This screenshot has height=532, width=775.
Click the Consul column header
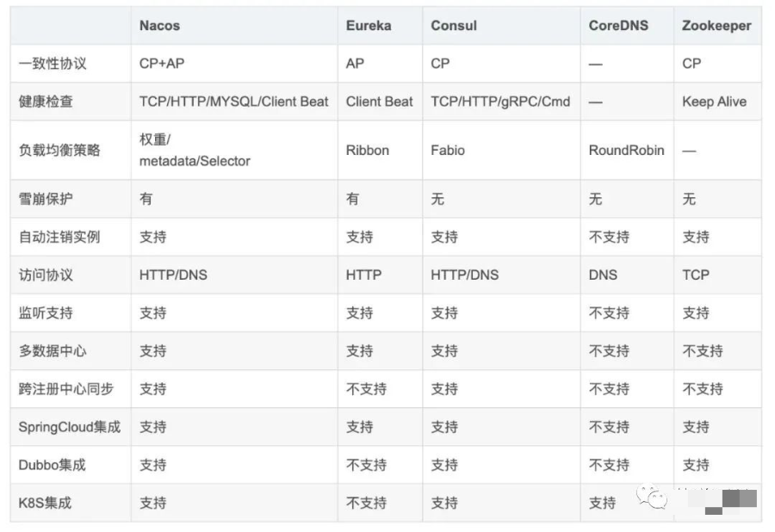tap(454, 26)
